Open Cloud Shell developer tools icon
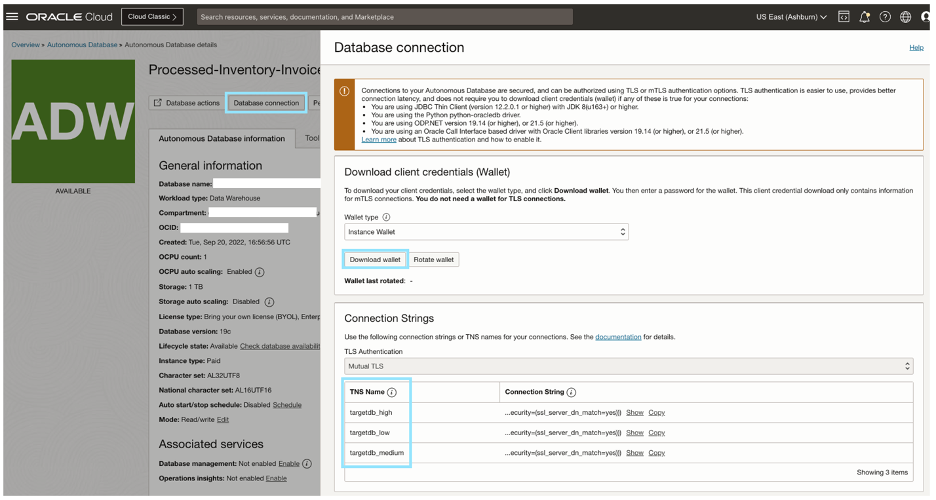This screenshot has width=936, height=500. (x=843, y=17)
